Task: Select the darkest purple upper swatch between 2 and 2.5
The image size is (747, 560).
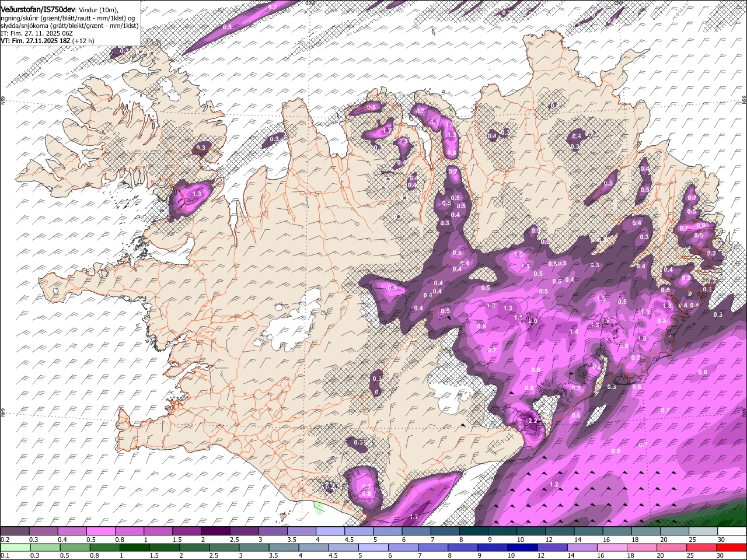Action: tap(215, 531)
